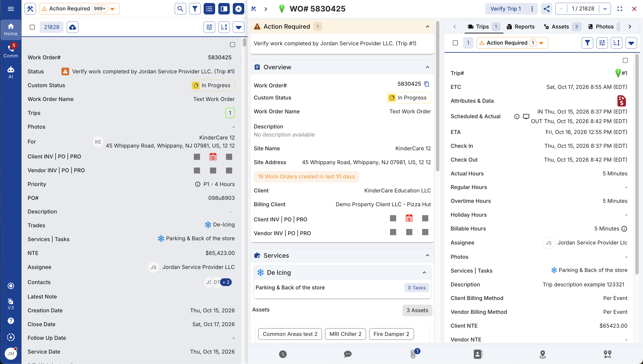Image resolution: width=643 pixels, height=364 pixels.
Task: Switch to the Trips tab
Action: coord(484,27)
